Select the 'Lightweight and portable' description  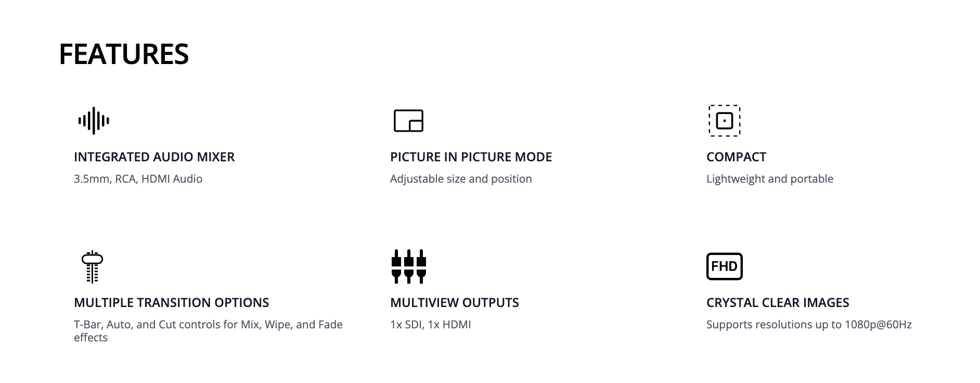(x=769, y=179)
